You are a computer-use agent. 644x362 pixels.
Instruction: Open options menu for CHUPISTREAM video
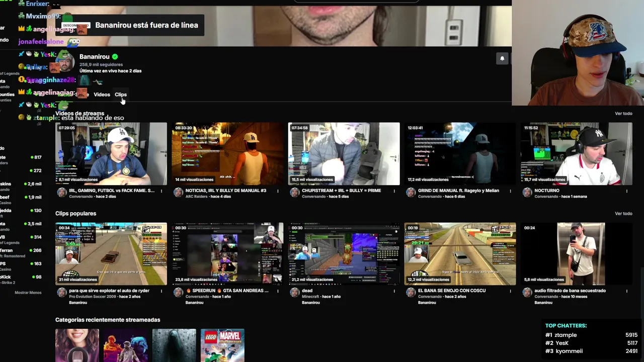[394, 191]
